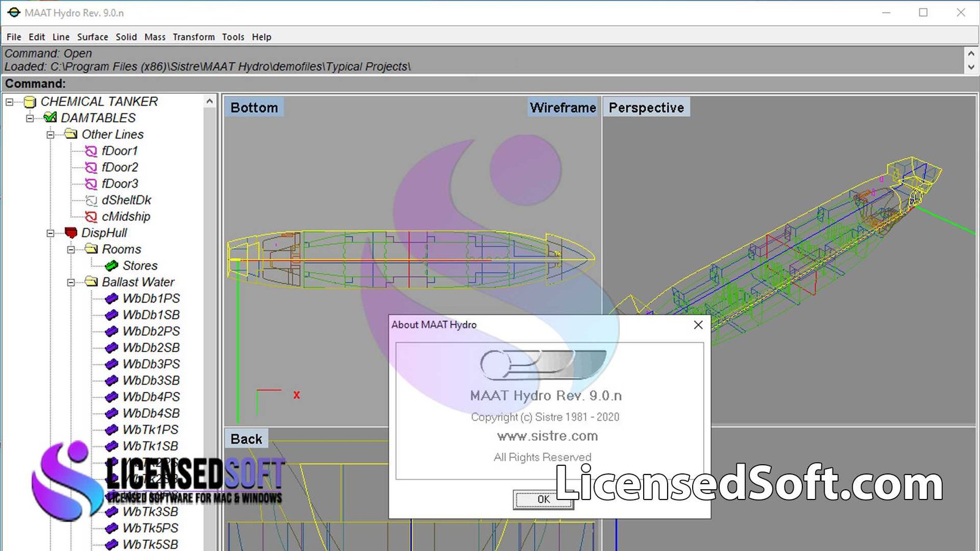Select the dSheltDk line icon

click(x=91, y=200)
